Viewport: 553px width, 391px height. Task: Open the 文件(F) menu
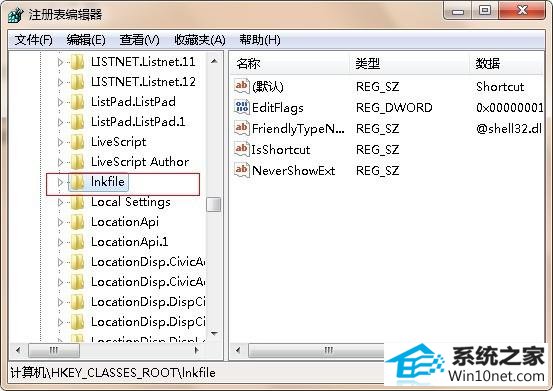[34, 40]
